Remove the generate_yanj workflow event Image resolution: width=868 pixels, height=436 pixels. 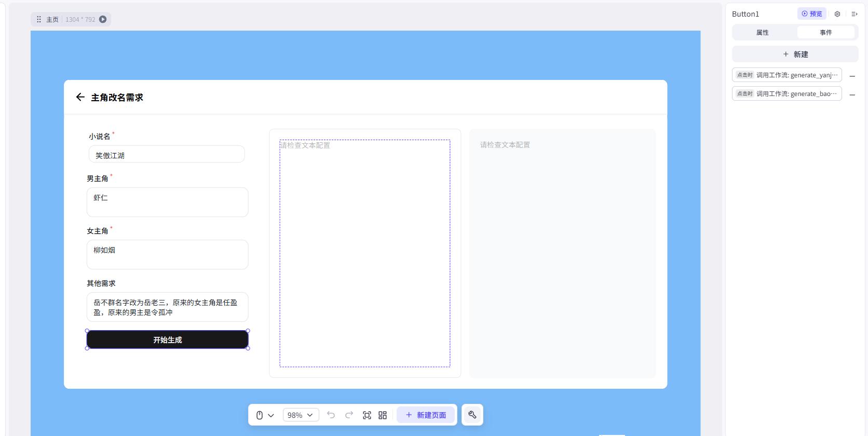click(852, 76)
